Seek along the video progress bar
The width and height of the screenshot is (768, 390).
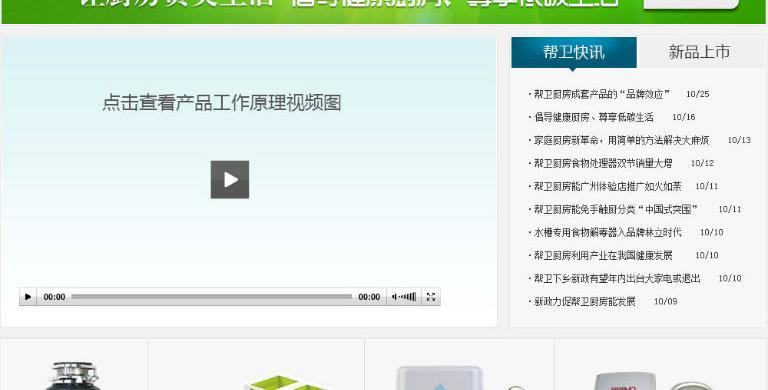point(212,297)
